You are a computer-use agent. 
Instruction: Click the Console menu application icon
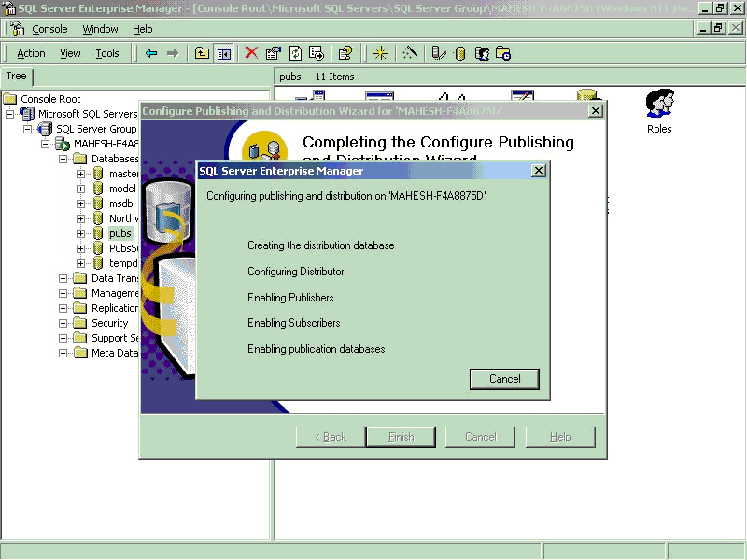point(18,29)
